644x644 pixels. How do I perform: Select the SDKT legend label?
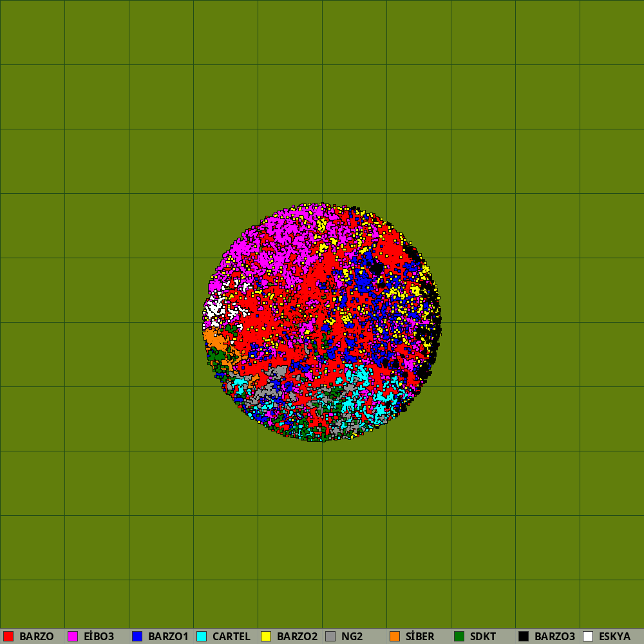tap(483, 637)
